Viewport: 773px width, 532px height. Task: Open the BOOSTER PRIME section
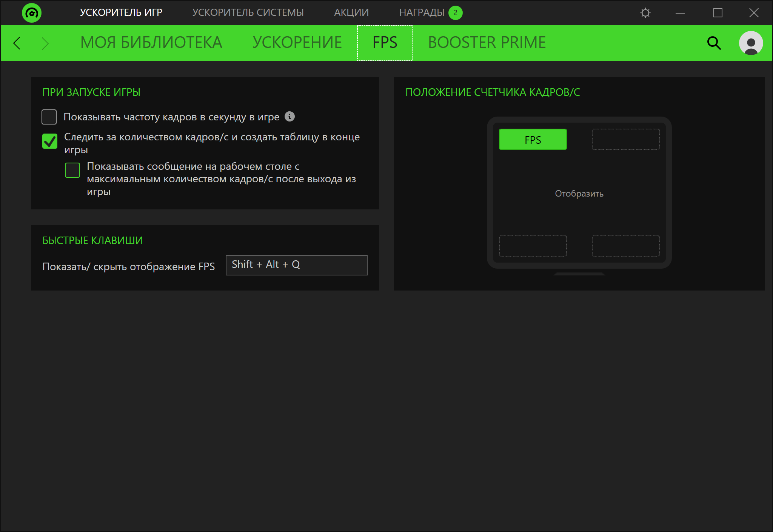(x=487, y=43)
